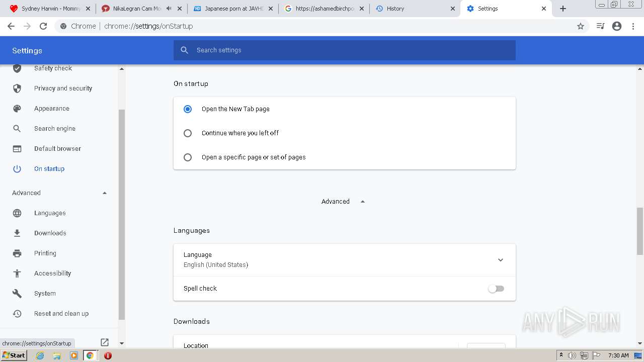Open the Safety check shield icon
The height and width of the screenshot is (362, 644).
(17, 68)
